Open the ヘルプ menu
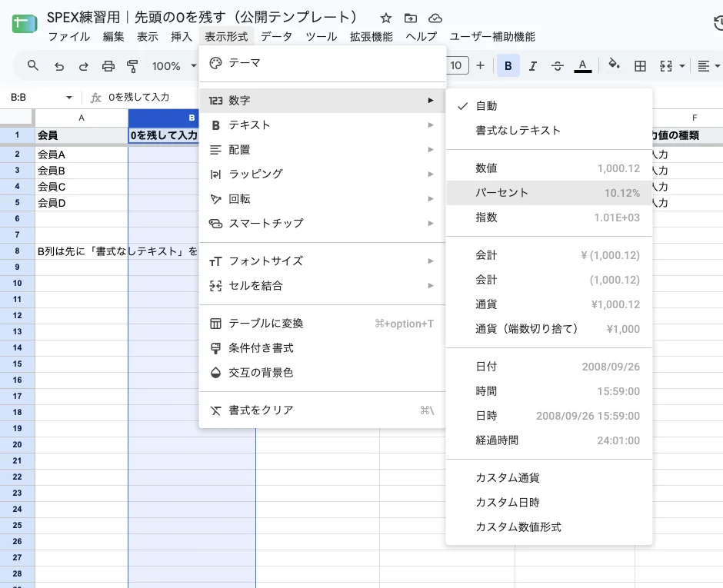723x588 pixels. tap(421, 37)
